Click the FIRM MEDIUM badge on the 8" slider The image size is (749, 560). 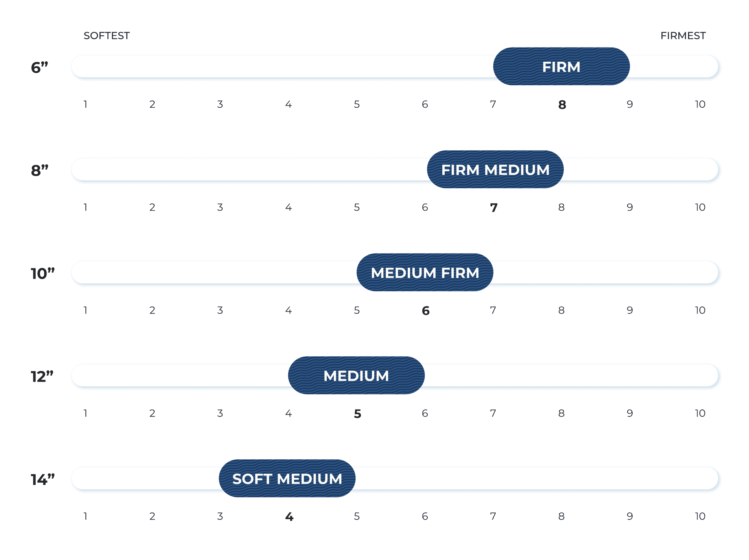(x=495, y=170)
